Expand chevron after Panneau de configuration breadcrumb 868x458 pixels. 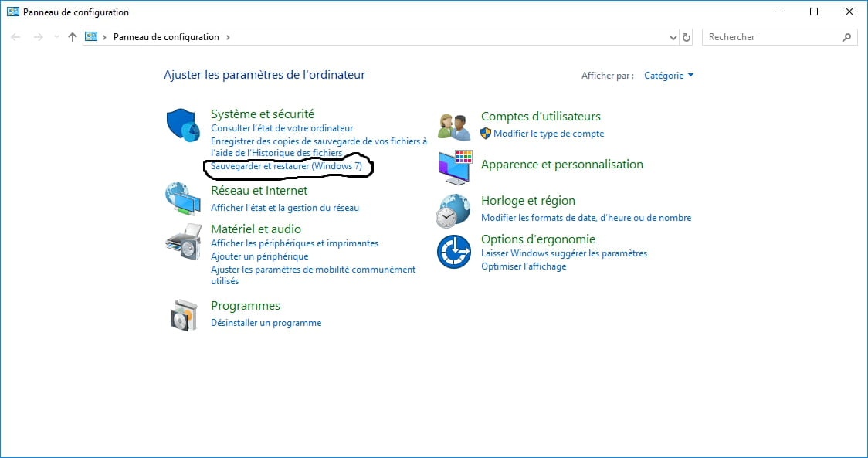pyautogui.click(x=228, y=37)
